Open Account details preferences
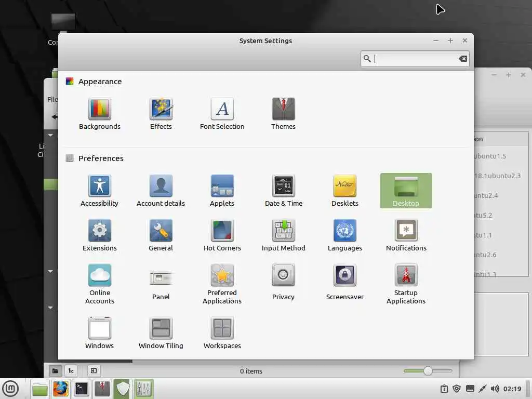532x399 pixels. (161, 191)
